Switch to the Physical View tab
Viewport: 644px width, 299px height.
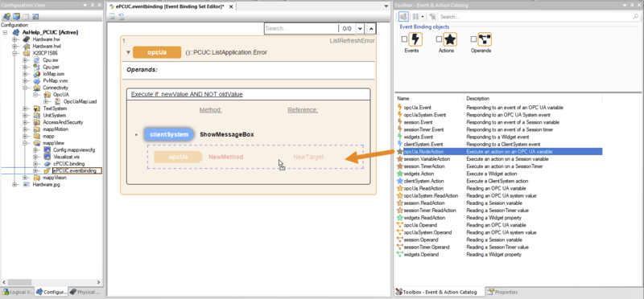[85, 292]
